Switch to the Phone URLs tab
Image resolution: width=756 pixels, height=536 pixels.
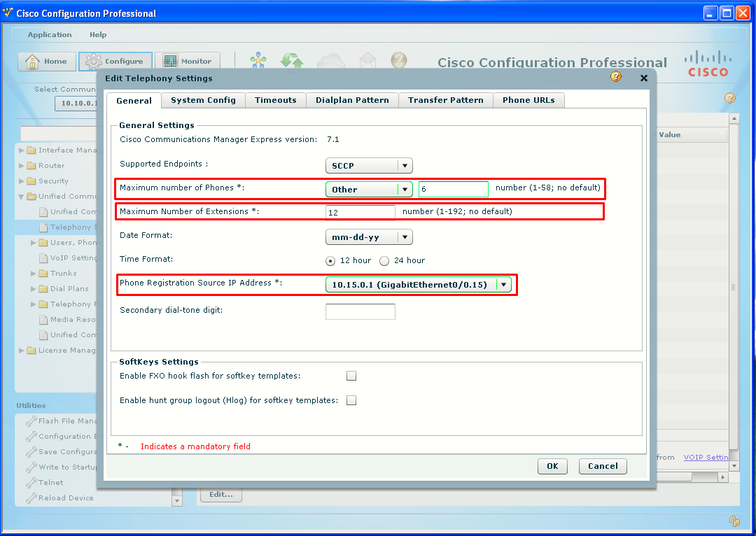point(528,100)
